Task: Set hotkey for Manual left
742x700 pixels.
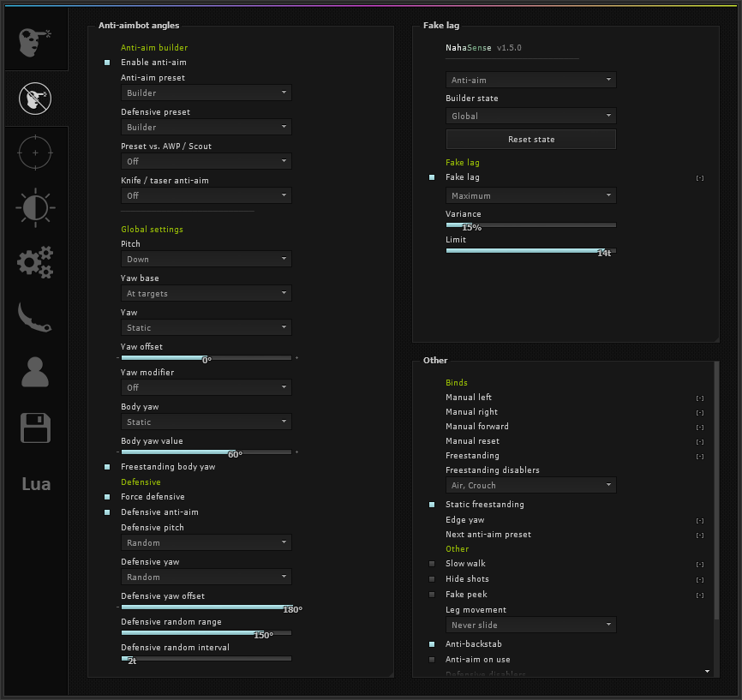Action: (x=700, y=398)
